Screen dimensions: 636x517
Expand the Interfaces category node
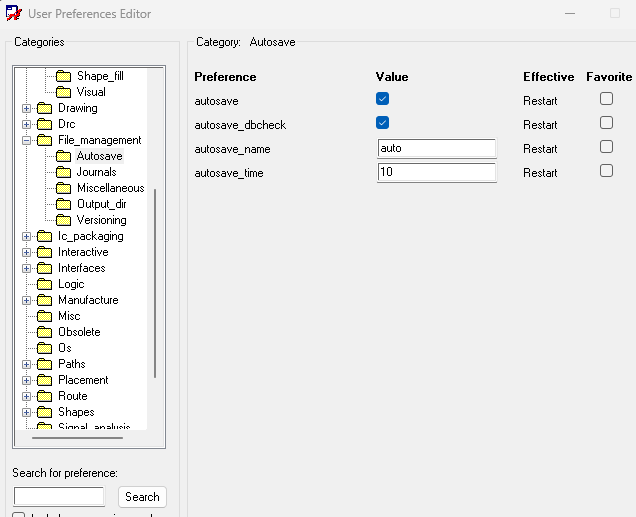point(26,268)
